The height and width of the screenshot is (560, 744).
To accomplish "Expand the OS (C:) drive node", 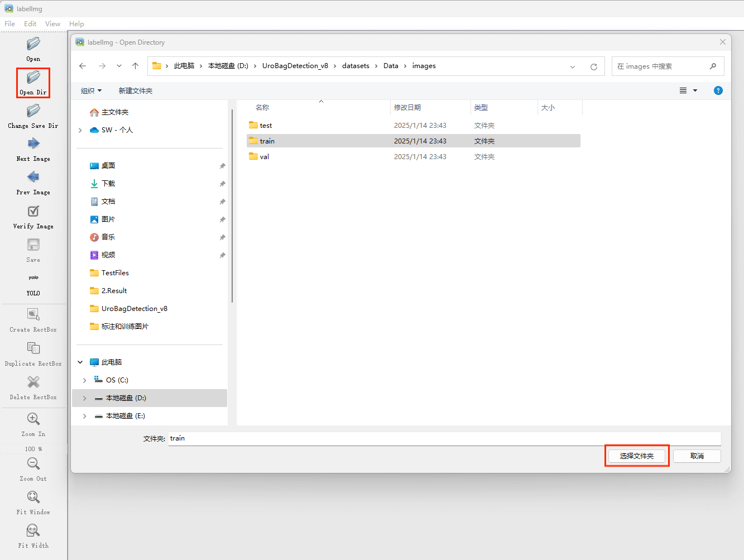I will (x=84, y=380).
